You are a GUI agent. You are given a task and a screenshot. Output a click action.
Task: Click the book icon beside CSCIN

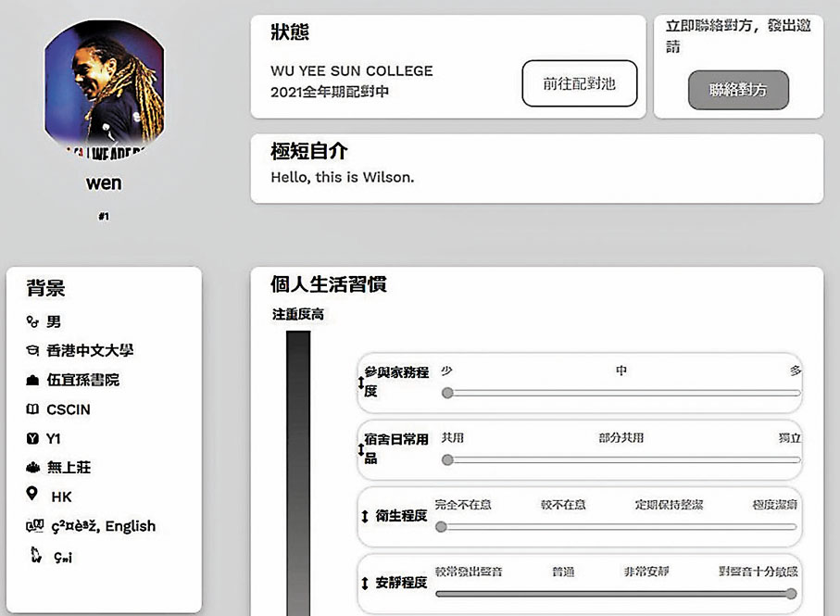pyautogui.click(x=33, y=409)
